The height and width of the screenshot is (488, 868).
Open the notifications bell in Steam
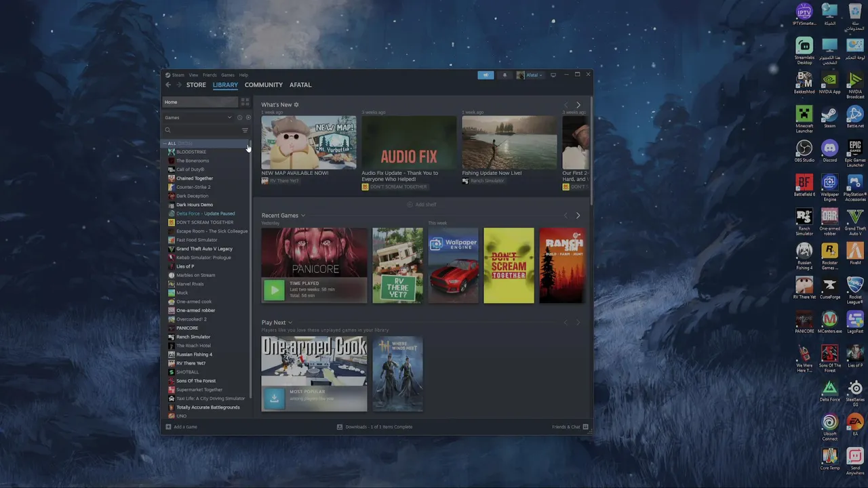(505, 75)
